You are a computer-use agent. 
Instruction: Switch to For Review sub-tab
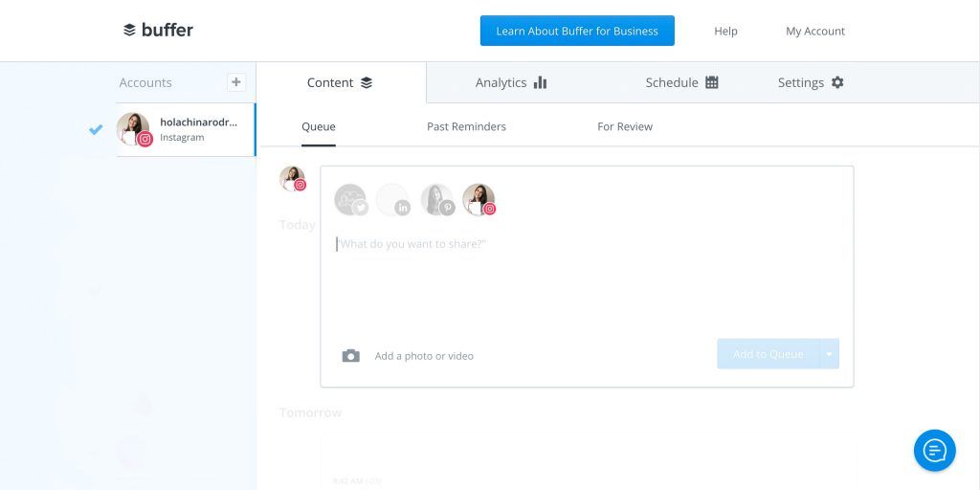point(625,127)
